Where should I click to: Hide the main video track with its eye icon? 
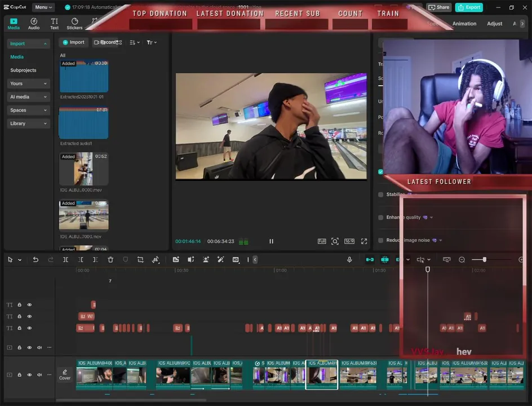(29, 375)
